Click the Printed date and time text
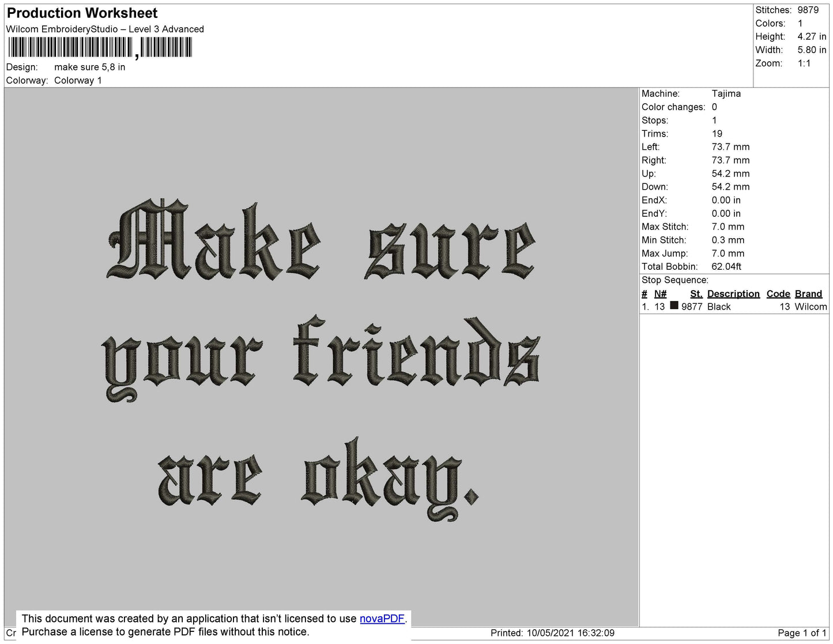833x644 pixels. 552,633
